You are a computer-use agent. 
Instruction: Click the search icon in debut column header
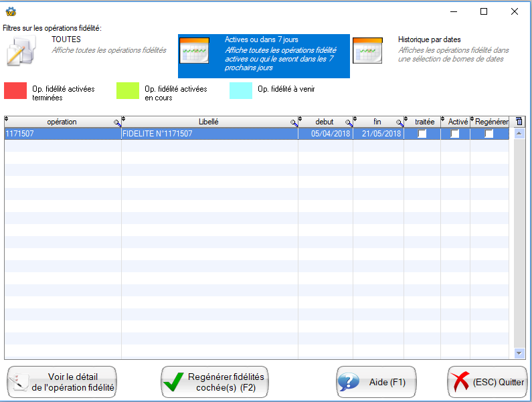(349, 123)
